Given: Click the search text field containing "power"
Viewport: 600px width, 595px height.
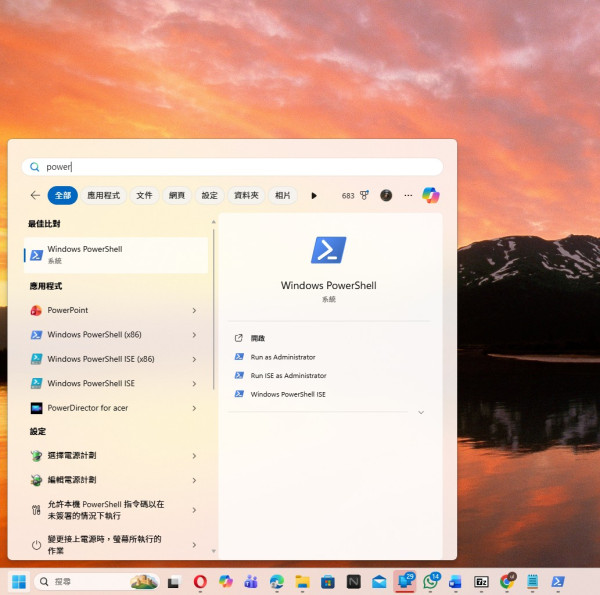Looking at the screenshot, I should (232, 167).
